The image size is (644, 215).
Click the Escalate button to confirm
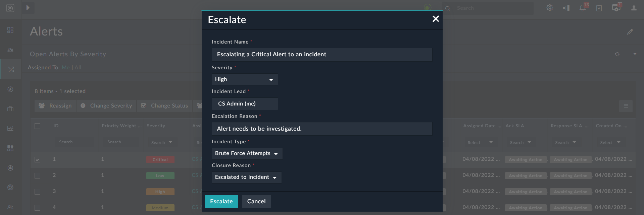(x=221, y=201)
